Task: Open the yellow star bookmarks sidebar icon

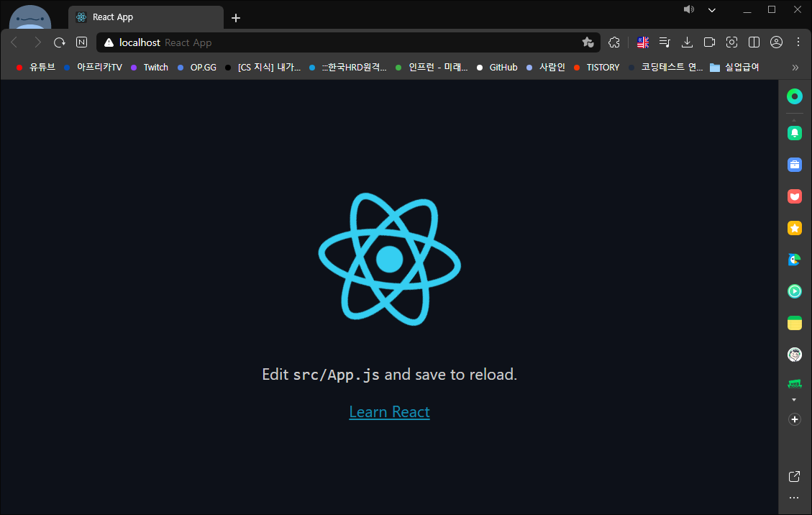Action: coord(795,228)
